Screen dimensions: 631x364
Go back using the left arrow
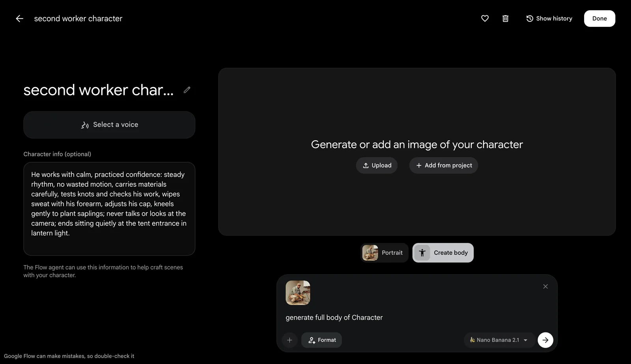[19, 19]
